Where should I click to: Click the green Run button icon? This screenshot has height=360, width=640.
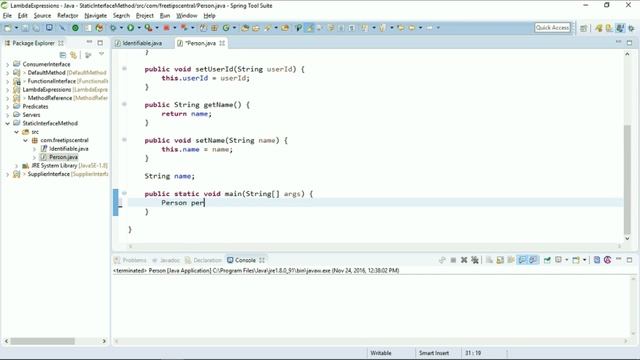pos(130,28)
